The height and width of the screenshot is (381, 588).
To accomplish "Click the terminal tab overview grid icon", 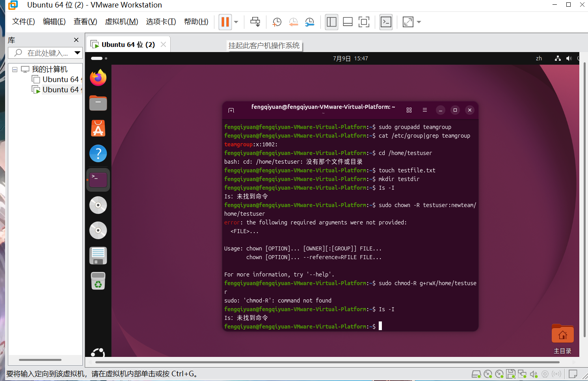I will coord(409,110).
